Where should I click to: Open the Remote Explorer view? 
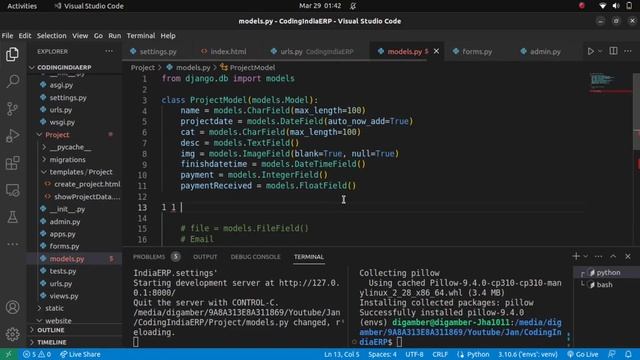click(12, 190)
